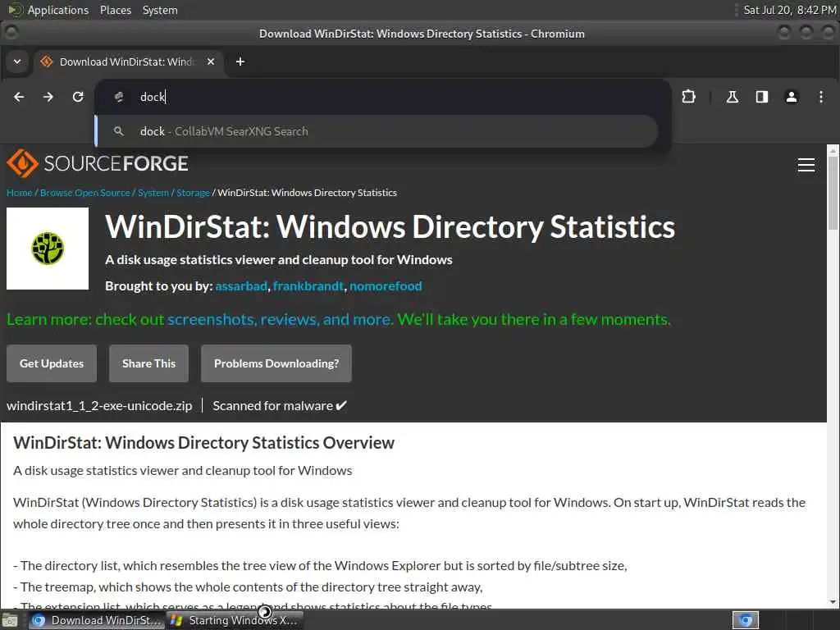
Task: Click the windirstat1_1_2-exe-unicode.zip filename
Action: [99, 406]
